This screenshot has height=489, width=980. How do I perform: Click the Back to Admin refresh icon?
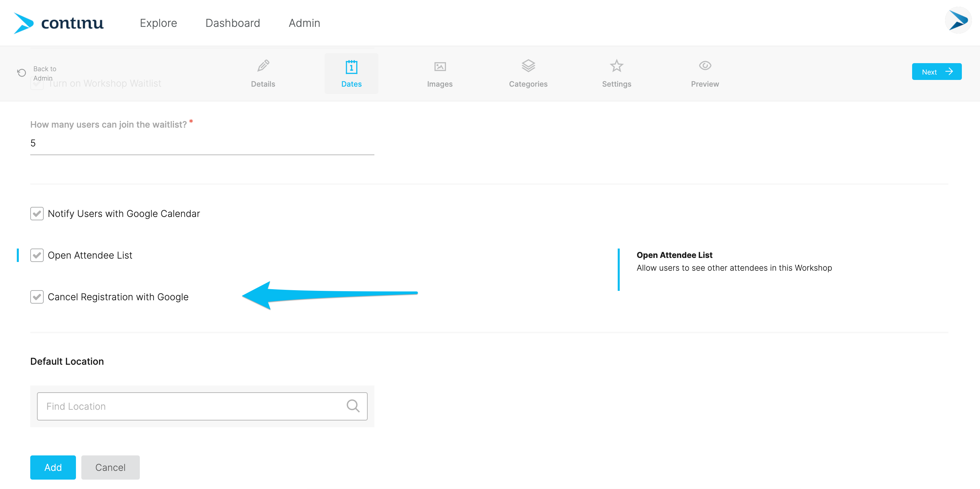(22, 73)
